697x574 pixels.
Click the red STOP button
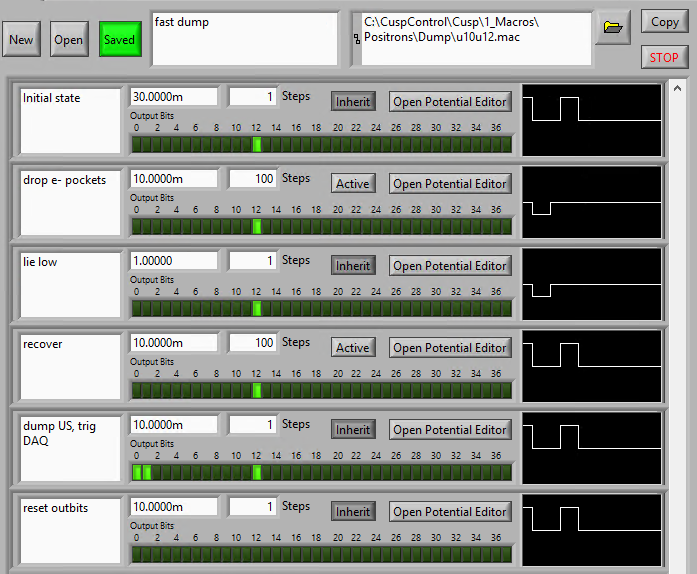point(664,57)
